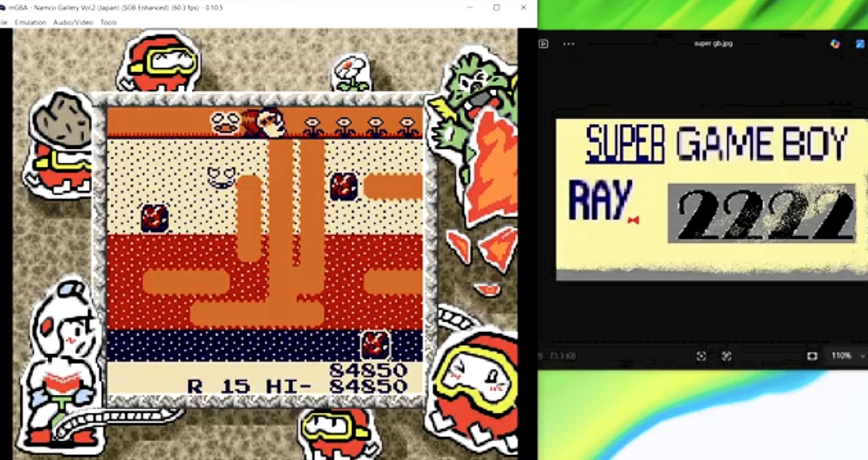
Task: Click the colorful Designer icon in Photos
Action: [x=835, y=44]
